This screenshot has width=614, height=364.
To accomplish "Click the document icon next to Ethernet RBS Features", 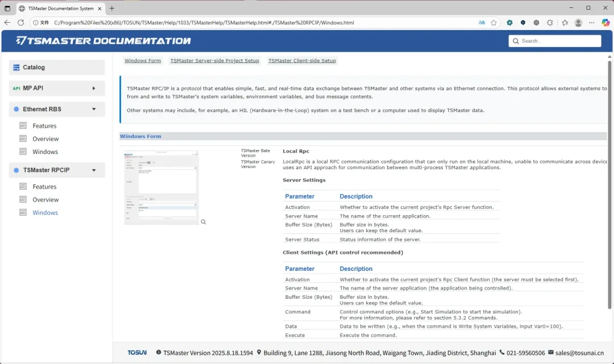I will click(x=24, y=125).
